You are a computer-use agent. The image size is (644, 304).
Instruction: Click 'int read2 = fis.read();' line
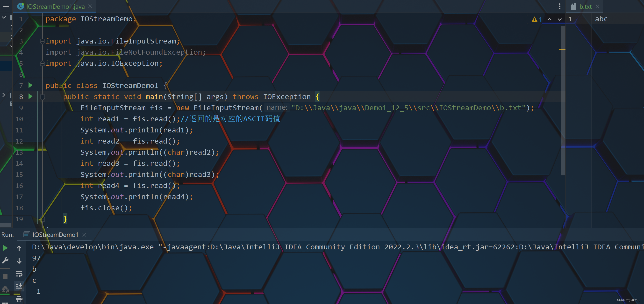[130, 141]
